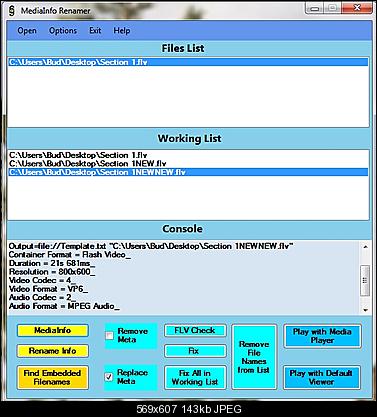Click the Output=file://Template.txt console line

[x=151, y=246]
